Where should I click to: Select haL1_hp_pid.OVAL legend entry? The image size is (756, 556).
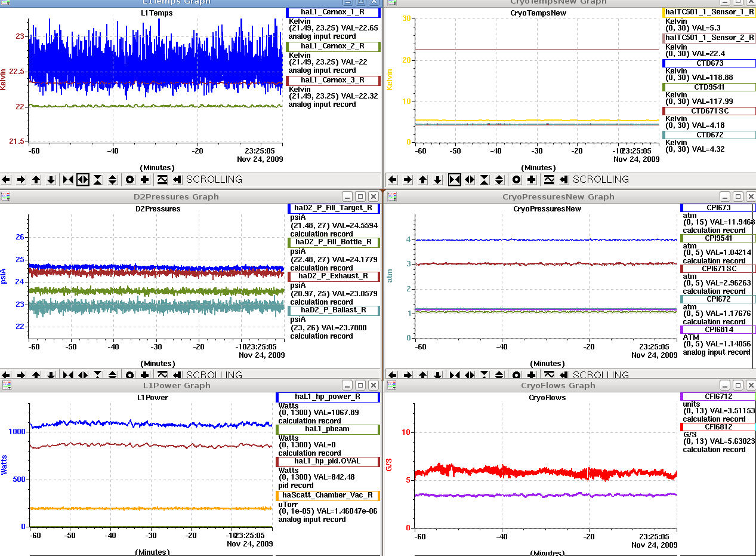[328, 462]
